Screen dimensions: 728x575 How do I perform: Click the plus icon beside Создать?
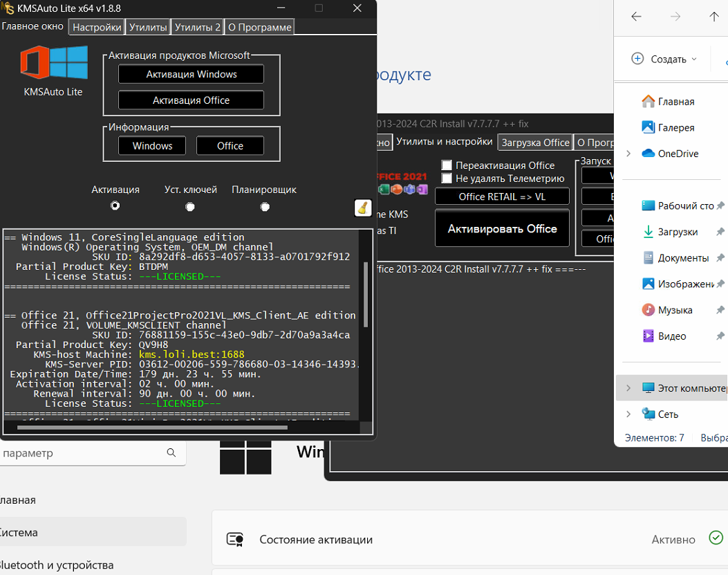637,59
